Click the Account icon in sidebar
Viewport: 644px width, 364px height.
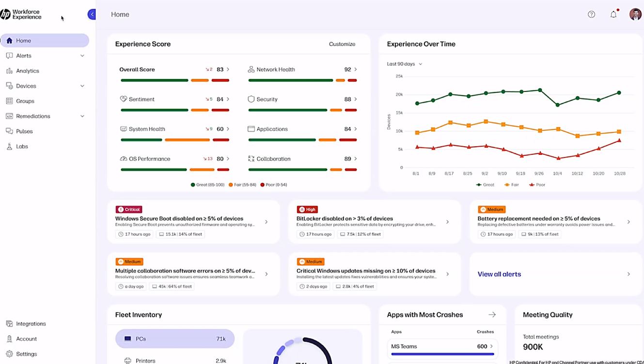[x=9, y=339]
